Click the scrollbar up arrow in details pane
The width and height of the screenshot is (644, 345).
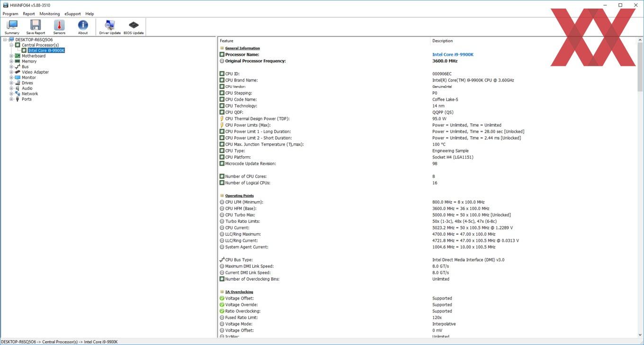pyautogui.click(x=640, y=40)
